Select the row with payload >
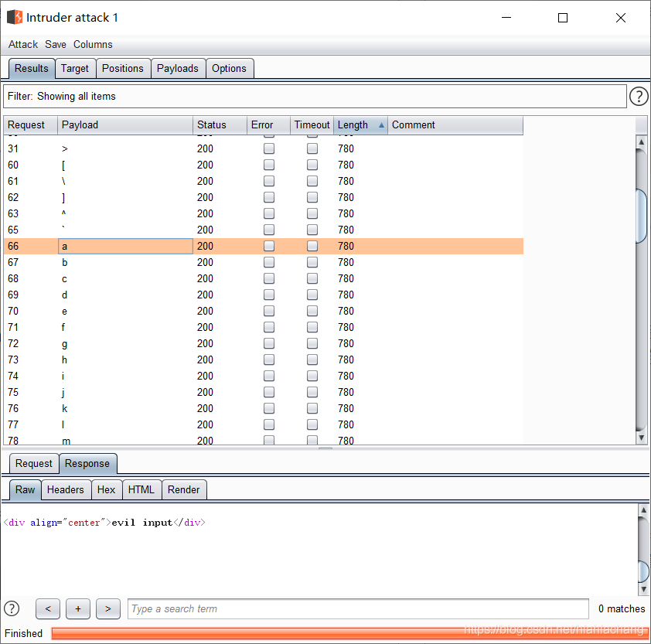This screenshot has height=644, width=651. pos(264,148)
